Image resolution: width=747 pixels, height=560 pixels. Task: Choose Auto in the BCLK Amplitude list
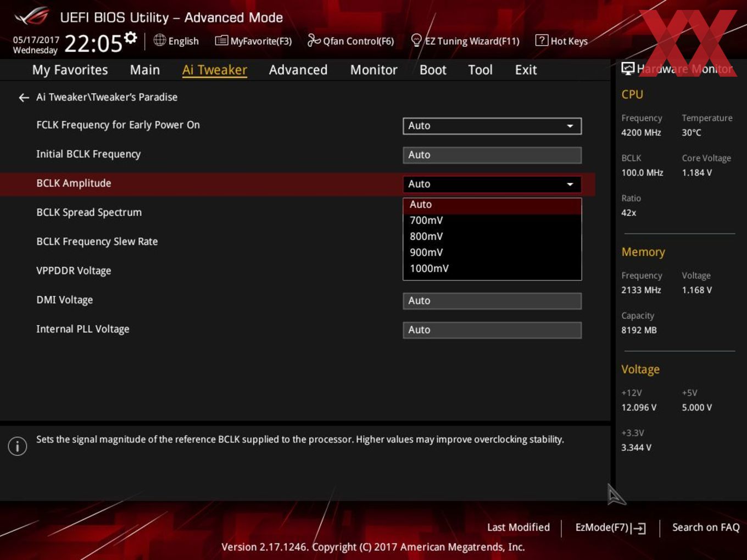(492, 205)
